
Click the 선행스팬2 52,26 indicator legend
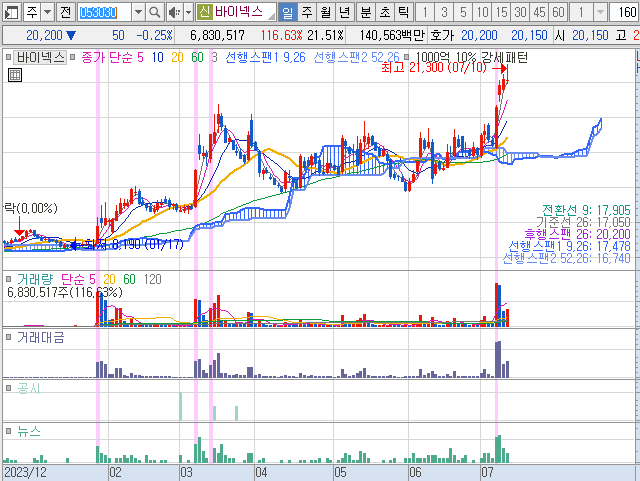click(356, 57)
